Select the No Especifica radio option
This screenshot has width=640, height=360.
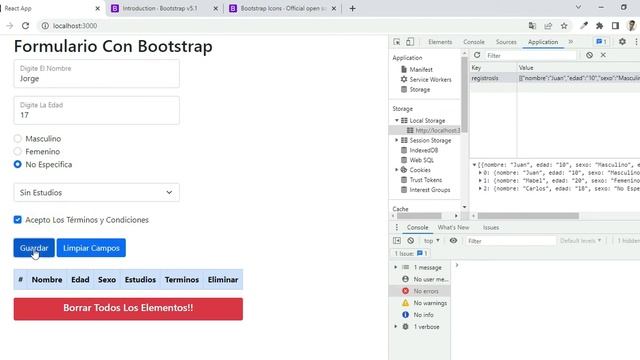click(x=18, y=164)
